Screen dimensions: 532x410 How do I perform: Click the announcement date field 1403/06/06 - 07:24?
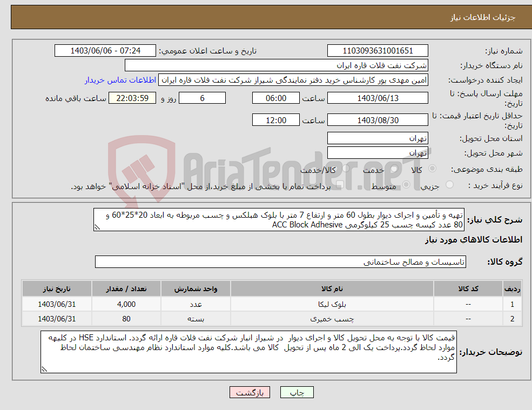[105, 51]
